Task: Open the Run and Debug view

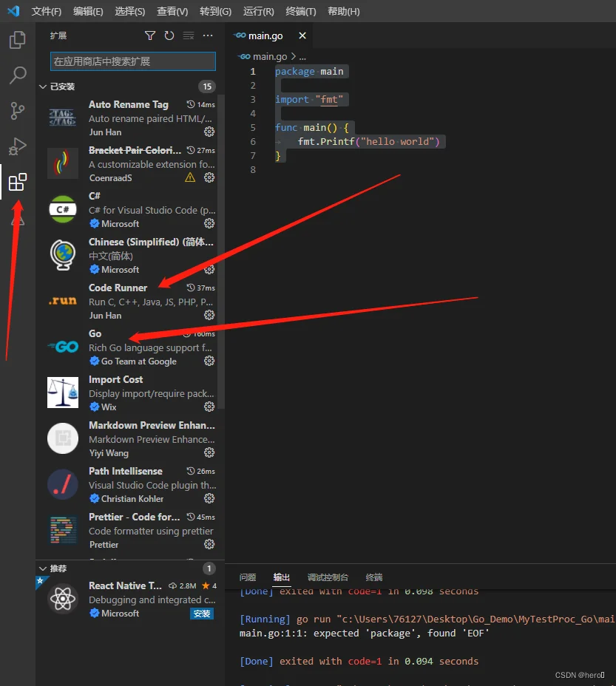Action: [18, 146]
